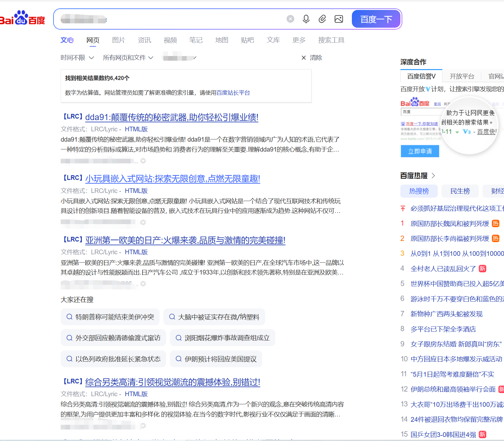Open HTML版 of 小玩具嵌入式网站 result
504x441 pixels.
coord(136,191)
